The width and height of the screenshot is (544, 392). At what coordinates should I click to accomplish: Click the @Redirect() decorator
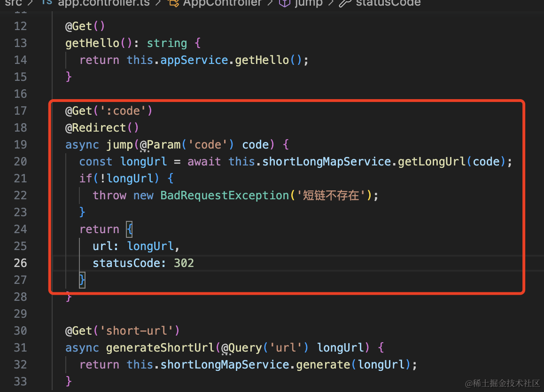tap(102, 128)
